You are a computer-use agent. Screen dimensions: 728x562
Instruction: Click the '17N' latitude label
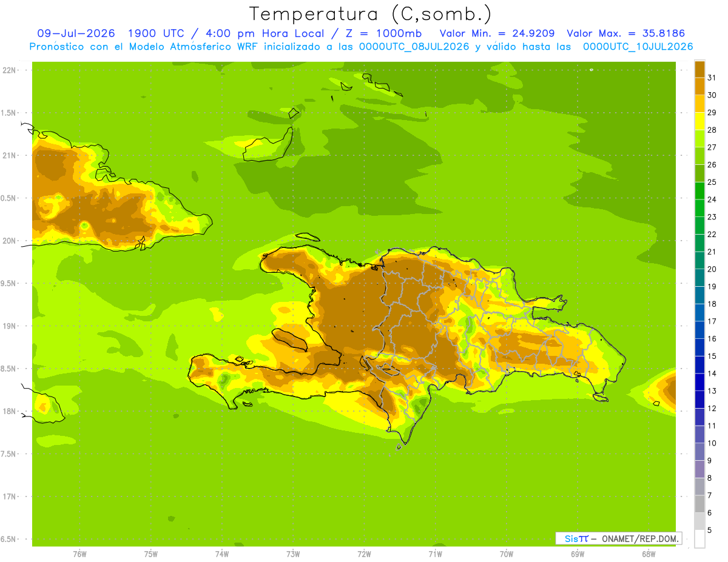pos(10,497)
